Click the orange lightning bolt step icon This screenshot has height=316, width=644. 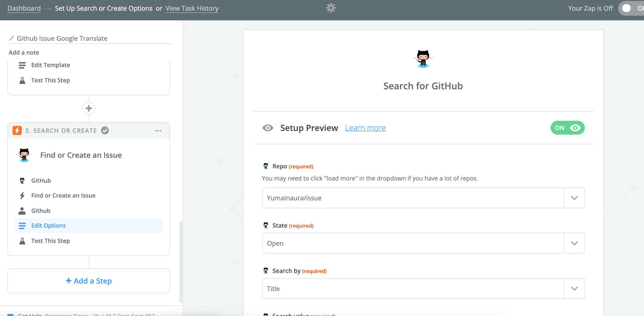17,130
